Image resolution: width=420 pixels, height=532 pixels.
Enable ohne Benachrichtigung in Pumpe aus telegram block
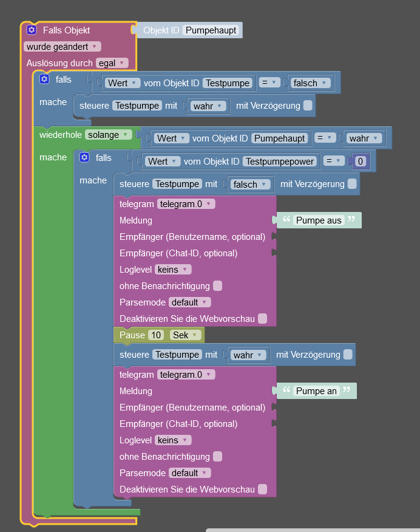click(218, 286)
